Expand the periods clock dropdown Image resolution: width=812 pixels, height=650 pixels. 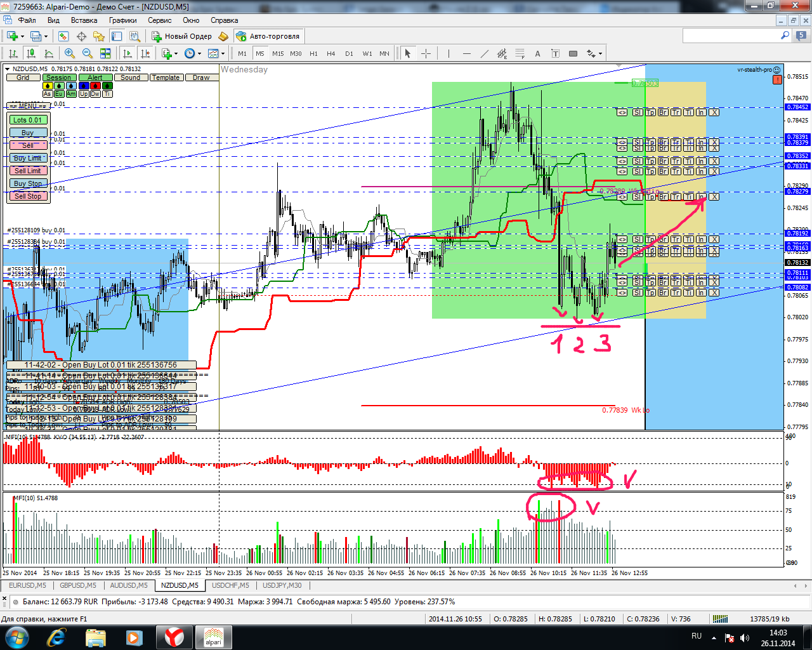coord(199,53)
